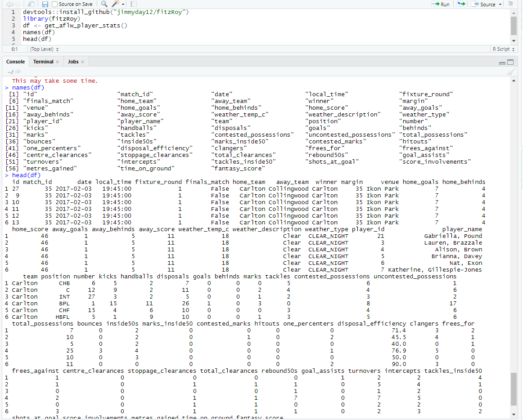Click the console scrollbar down arrow
The height and width of the screenshot is (420, 523).
(514, 414)
